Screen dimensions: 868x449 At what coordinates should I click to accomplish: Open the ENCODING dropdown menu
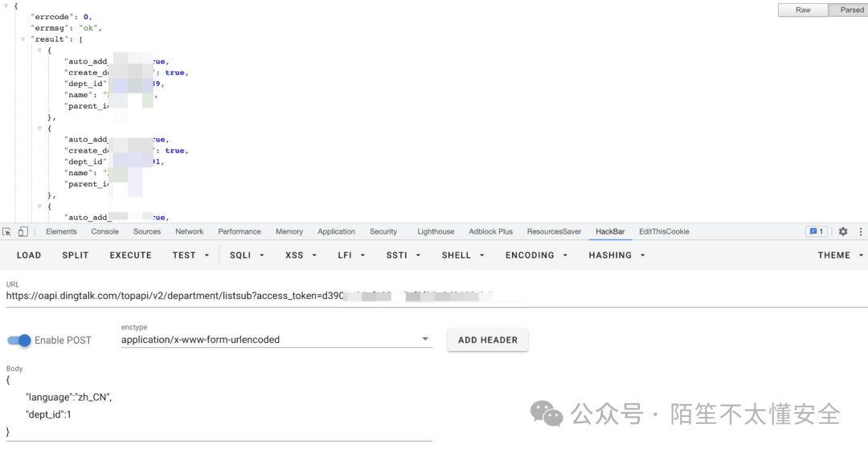[x=536, y=255]
